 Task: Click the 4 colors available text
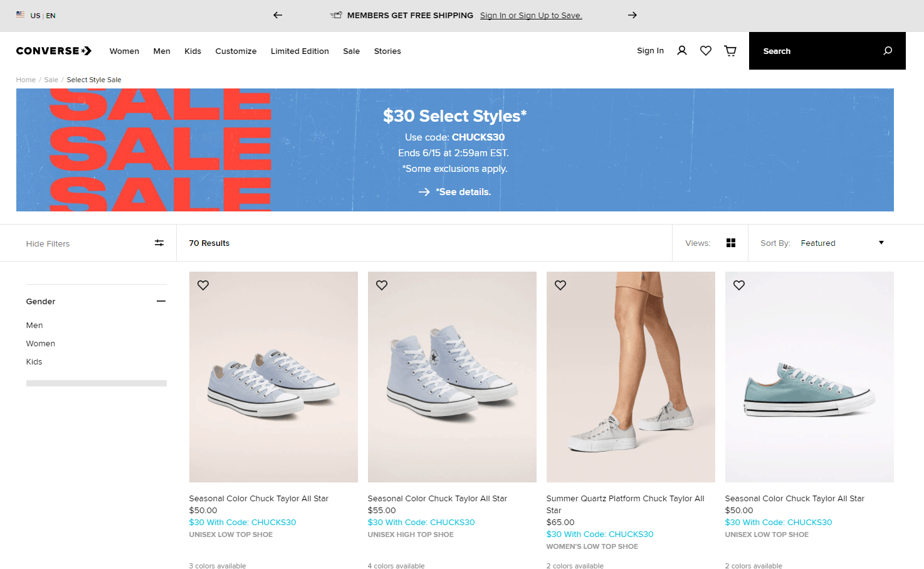(396, 565)
